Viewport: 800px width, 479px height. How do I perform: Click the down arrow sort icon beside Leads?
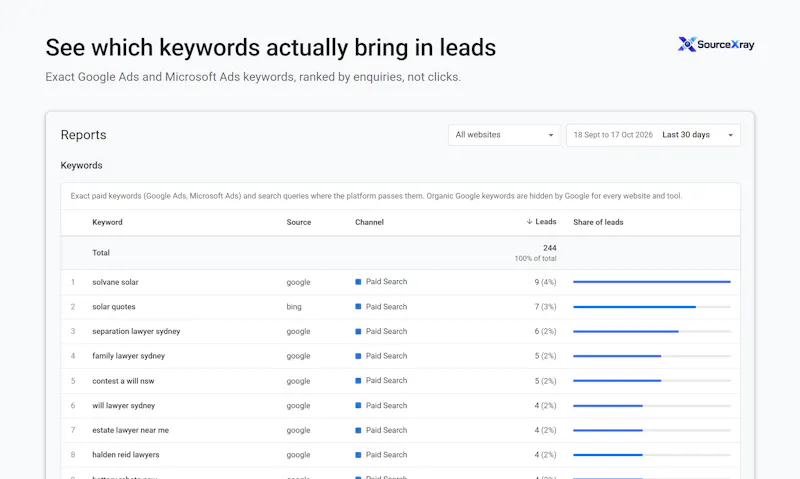click(x=530, y=221)
